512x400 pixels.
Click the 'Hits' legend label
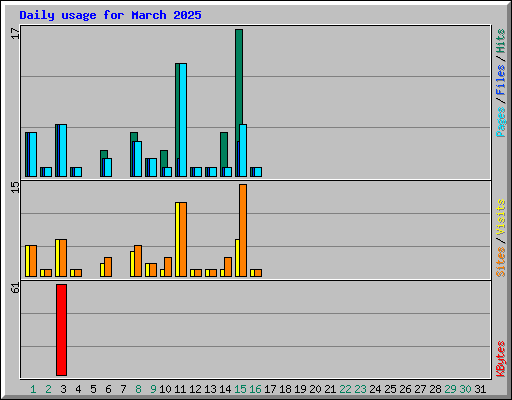[x=501, y=41]
